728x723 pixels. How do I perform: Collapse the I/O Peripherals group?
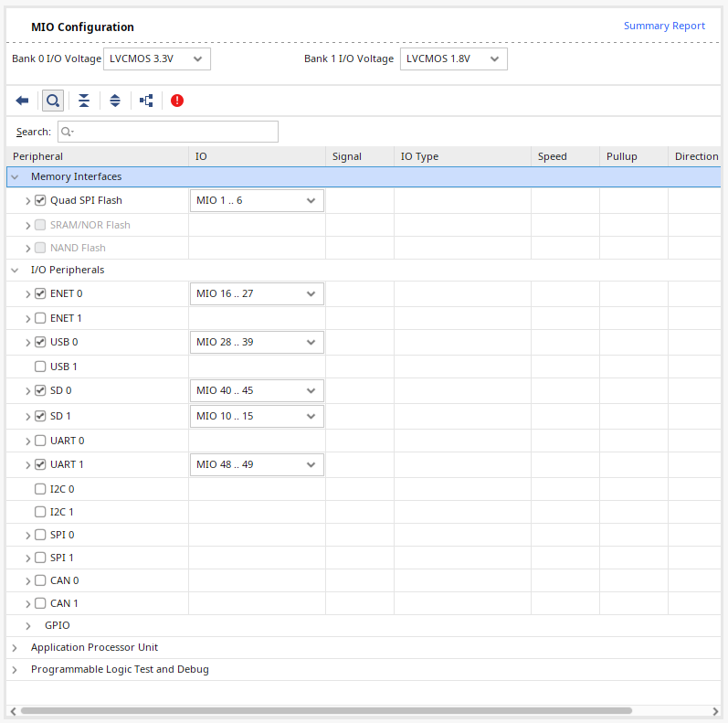[15, 270]
